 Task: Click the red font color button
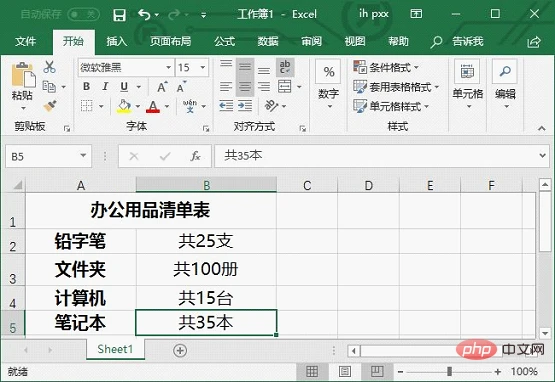[153, 106]
